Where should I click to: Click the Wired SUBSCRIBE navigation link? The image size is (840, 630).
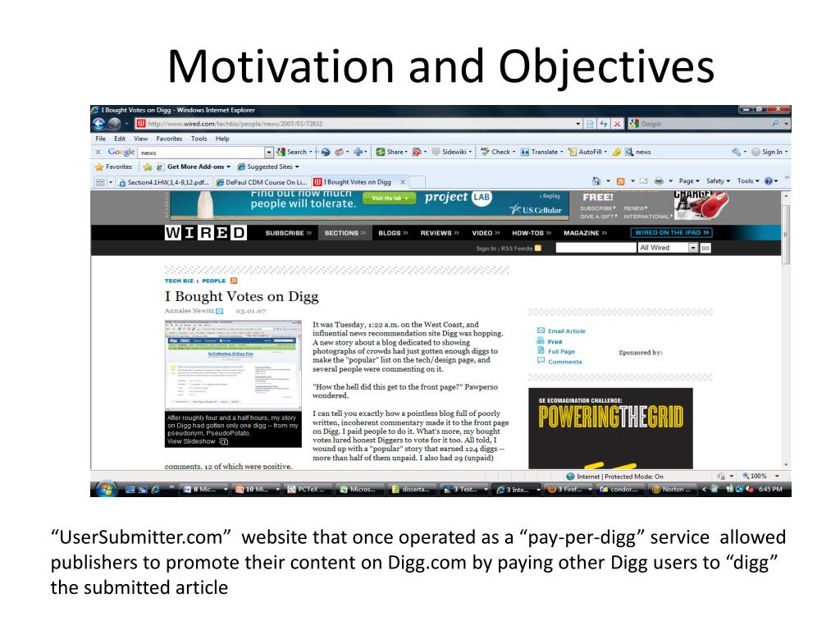click(x=288, y=233)
